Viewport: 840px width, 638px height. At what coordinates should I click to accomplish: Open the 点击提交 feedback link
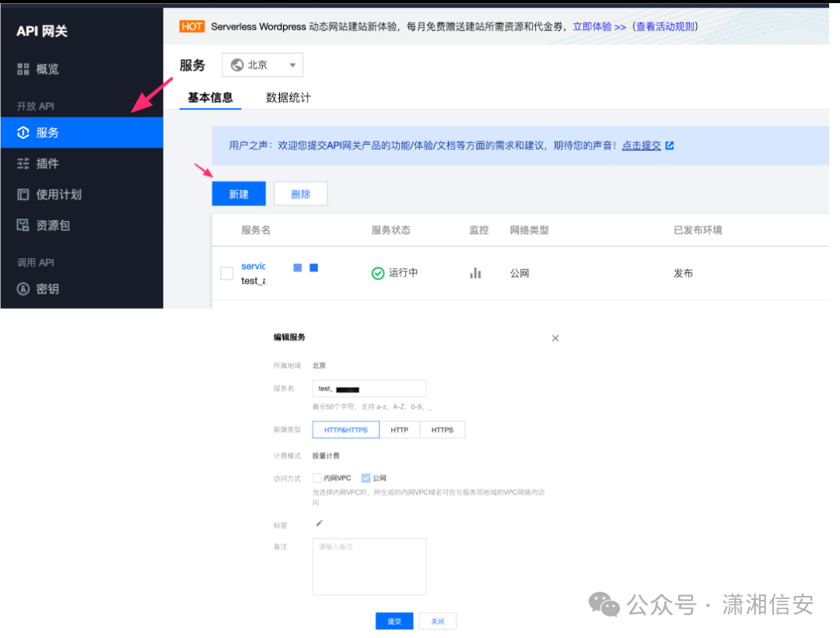tap(642, 145)
